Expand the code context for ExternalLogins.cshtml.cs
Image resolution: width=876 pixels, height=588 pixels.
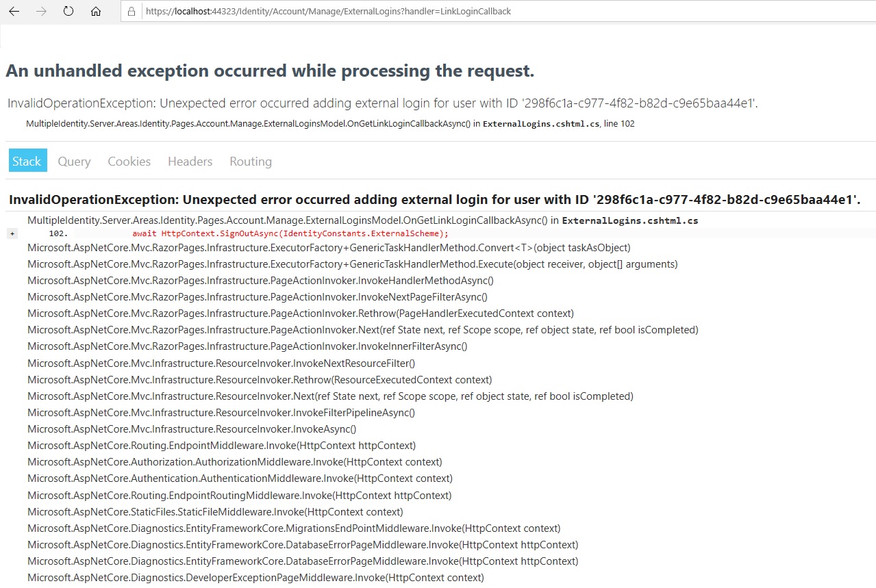click(x=12, y=233)
